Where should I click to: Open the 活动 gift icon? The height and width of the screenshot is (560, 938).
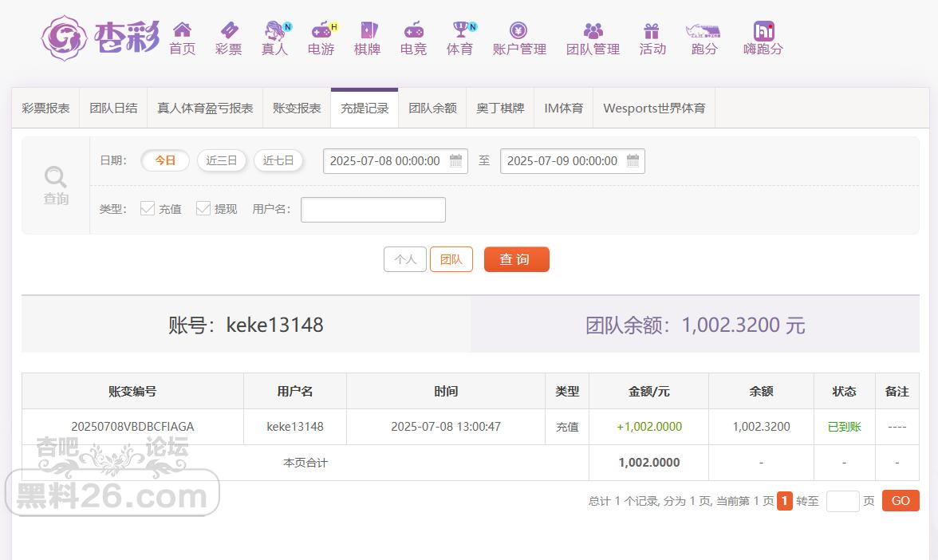652,30
